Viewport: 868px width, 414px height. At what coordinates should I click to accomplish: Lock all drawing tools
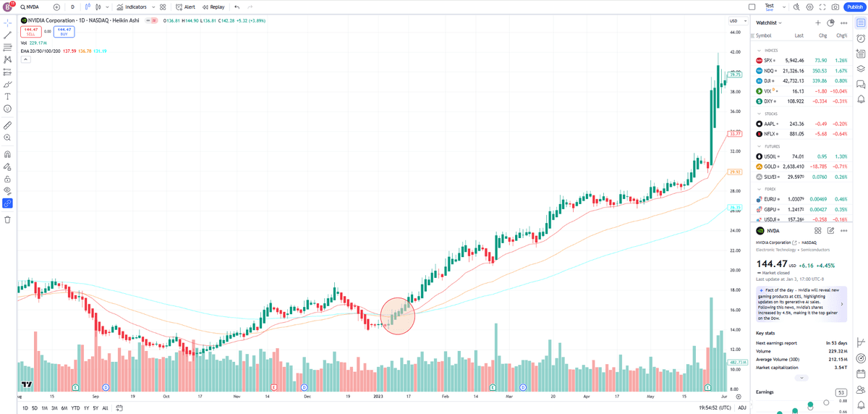[x=7, y=179]
